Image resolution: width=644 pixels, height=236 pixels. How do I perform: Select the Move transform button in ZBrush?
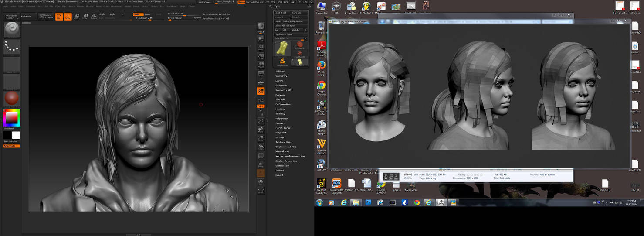pos(76,17)
